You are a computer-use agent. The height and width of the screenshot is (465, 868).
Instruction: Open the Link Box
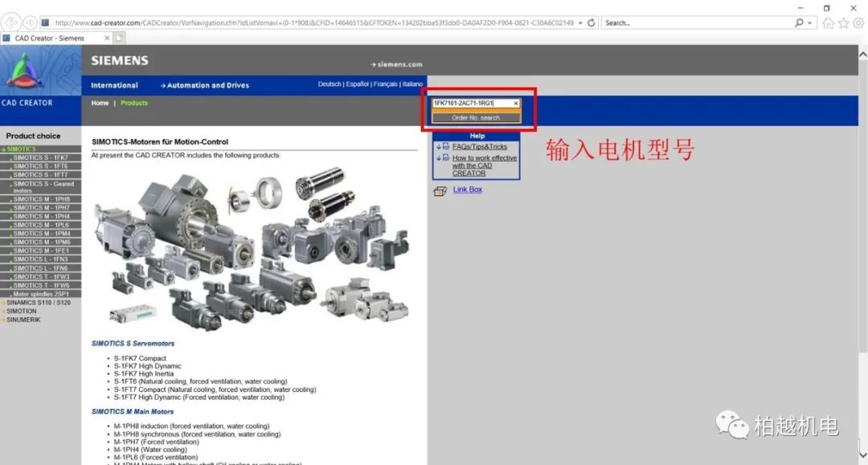(467, 190)
